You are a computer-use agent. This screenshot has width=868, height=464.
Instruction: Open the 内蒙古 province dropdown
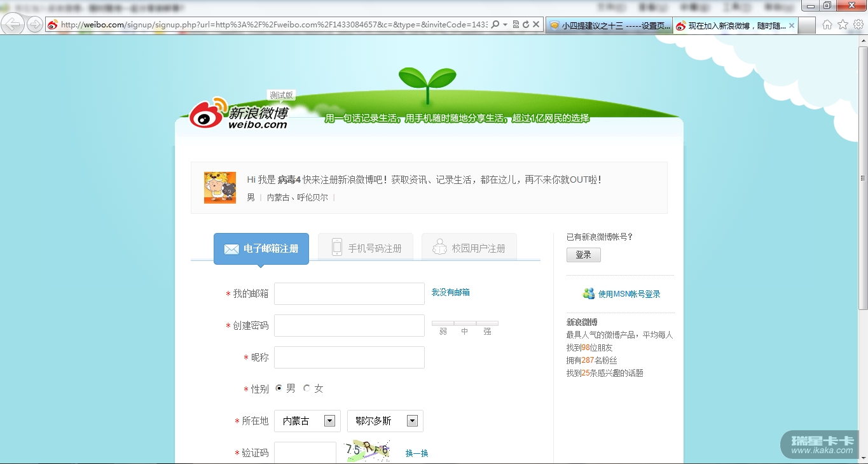click(308, 421)
